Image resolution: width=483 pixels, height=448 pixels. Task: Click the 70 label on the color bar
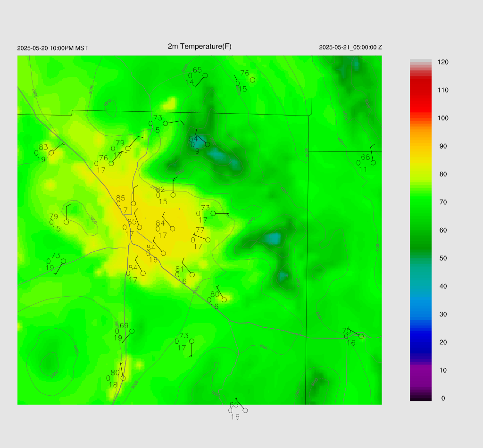click(x=443, y=202)
